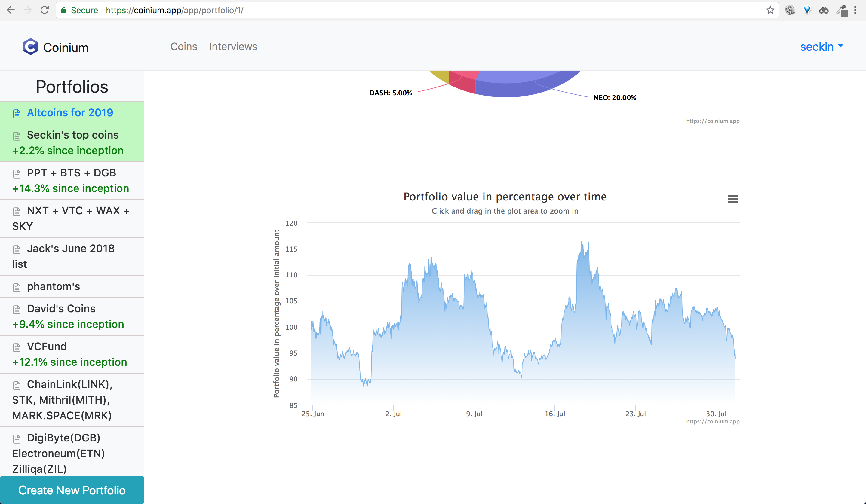Open the Interviews nav item
This screenshot has width=866, height=504.
click(x=233, y=47)
